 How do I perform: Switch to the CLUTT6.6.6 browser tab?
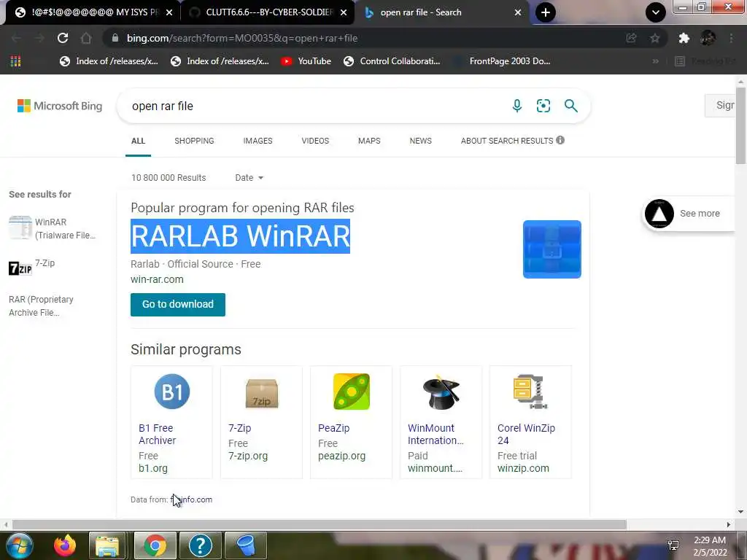coord(268,12)
